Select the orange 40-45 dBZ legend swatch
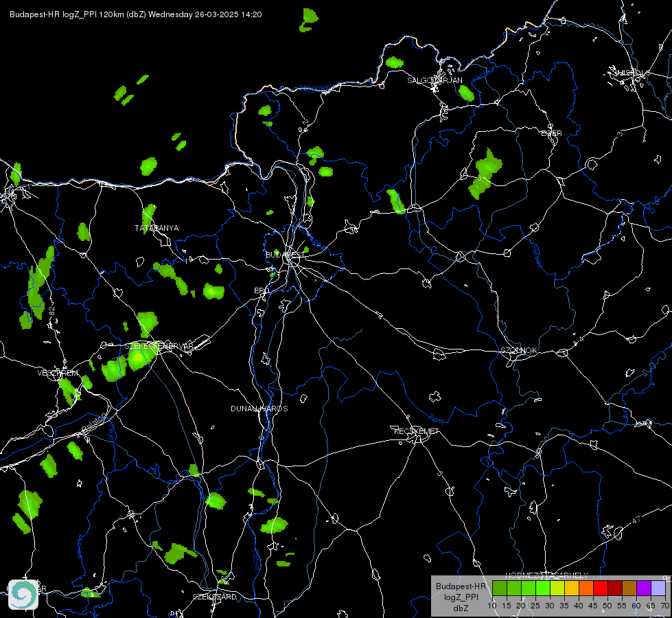This screenshot has height=618, width=672. [586, 588]
